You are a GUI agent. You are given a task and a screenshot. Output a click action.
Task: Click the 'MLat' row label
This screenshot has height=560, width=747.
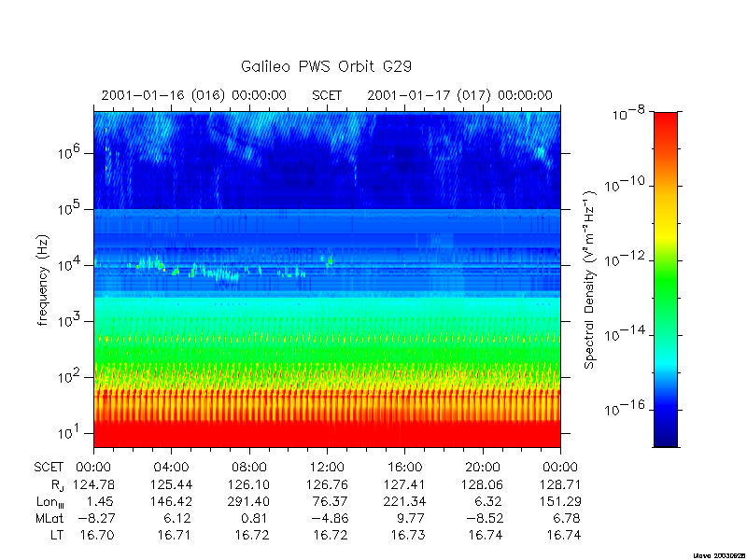[x=49, y=518]
